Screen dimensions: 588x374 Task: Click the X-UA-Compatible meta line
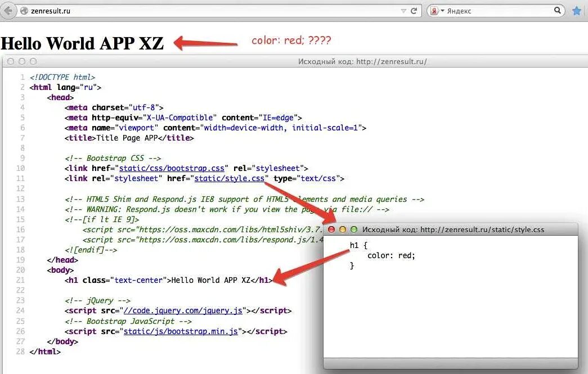[x=183, y=118]
